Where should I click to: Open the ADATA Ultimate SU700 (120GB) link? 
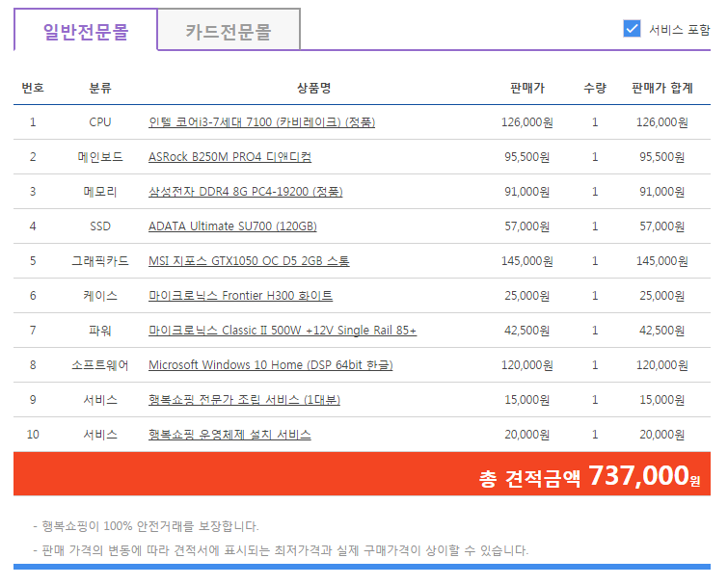(232, 226)
